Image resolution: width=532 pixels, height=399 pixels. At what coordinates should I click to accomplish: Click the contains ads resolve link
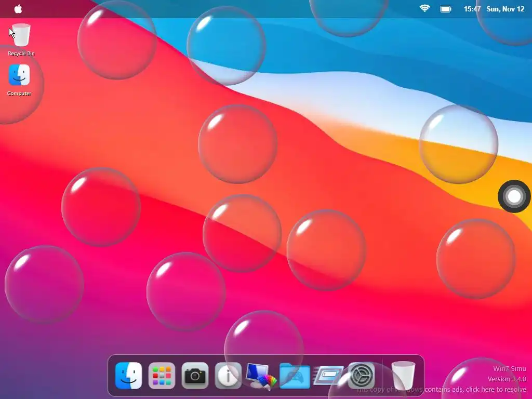[442, 390]
